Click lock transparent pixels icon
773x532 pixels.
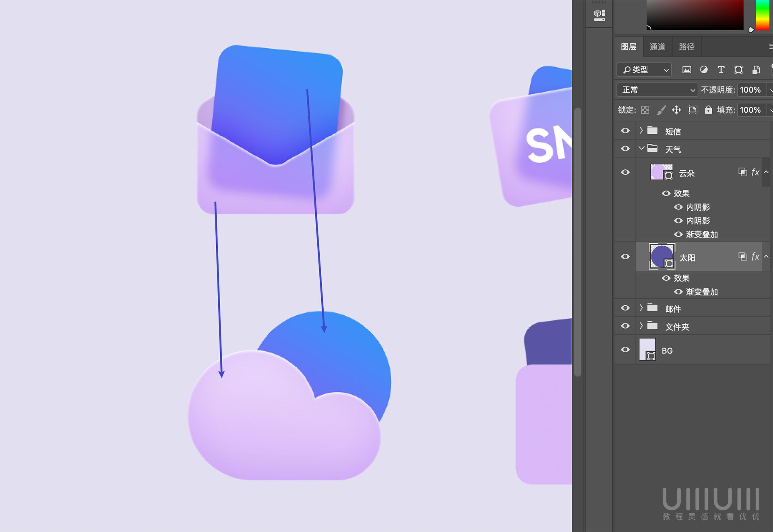645,110
